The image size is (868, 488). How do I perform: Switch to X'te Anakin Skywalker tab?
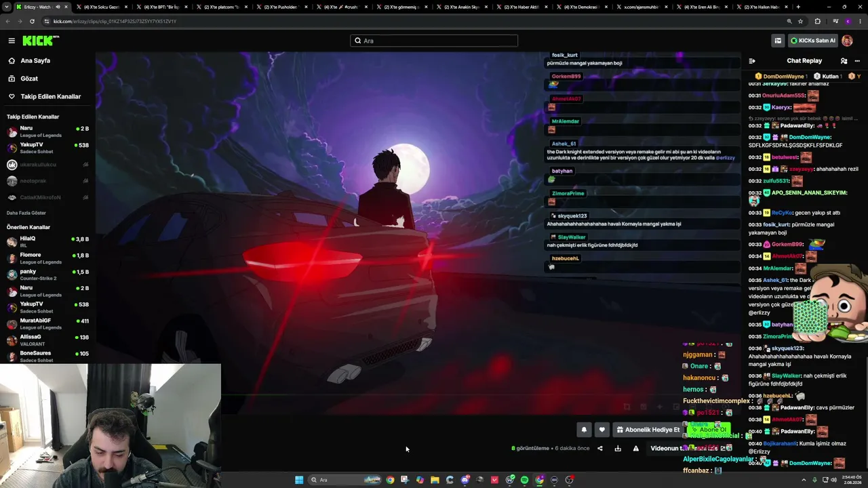[460, 7]
